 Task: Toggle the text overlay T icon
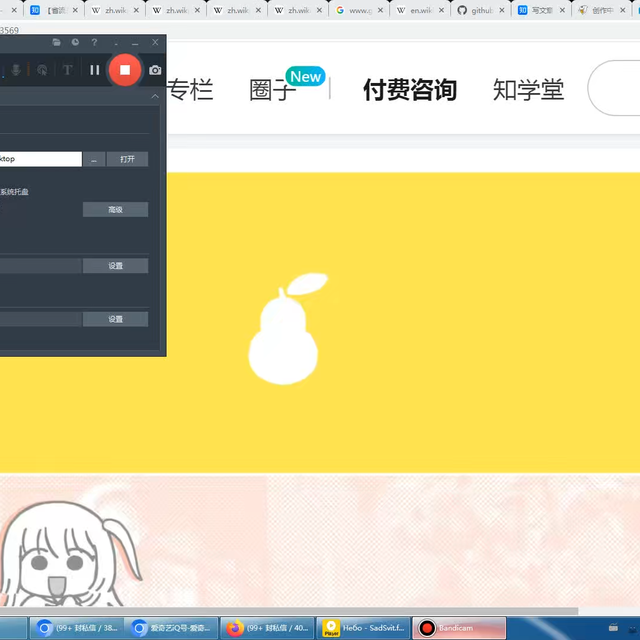[x=67, y=70]
